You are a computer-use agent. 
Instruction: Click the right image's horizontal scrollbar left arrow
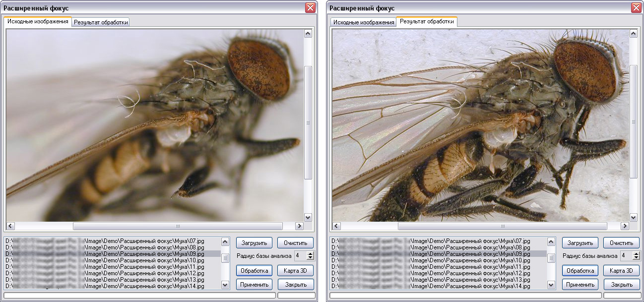[336, 226]
